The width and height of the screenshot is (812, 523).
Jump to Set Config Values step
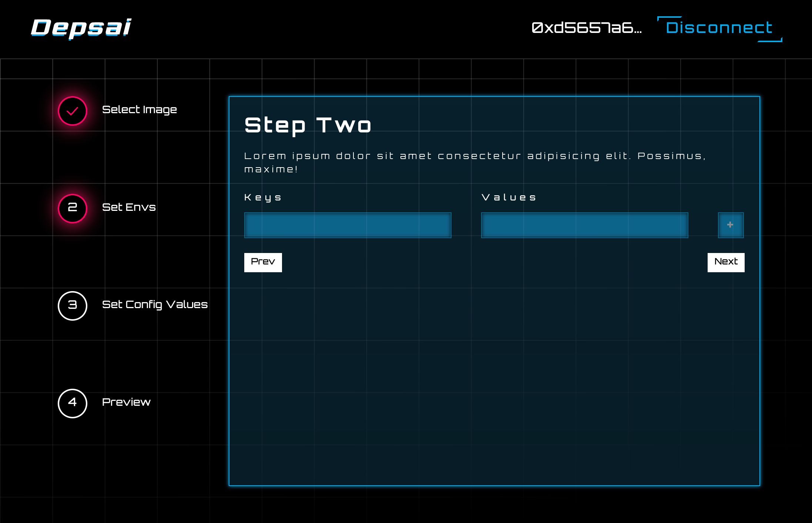point(155,305)
